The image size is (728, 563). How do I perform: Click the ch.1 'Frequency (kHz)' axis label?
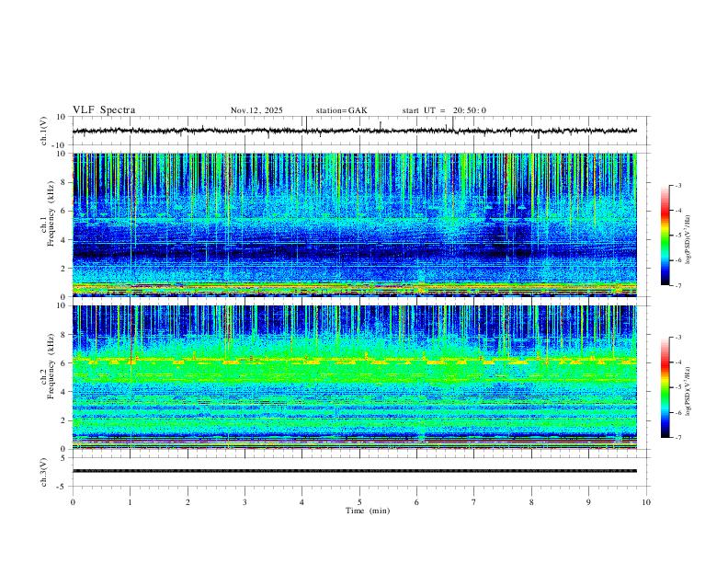tap(51, 214)
